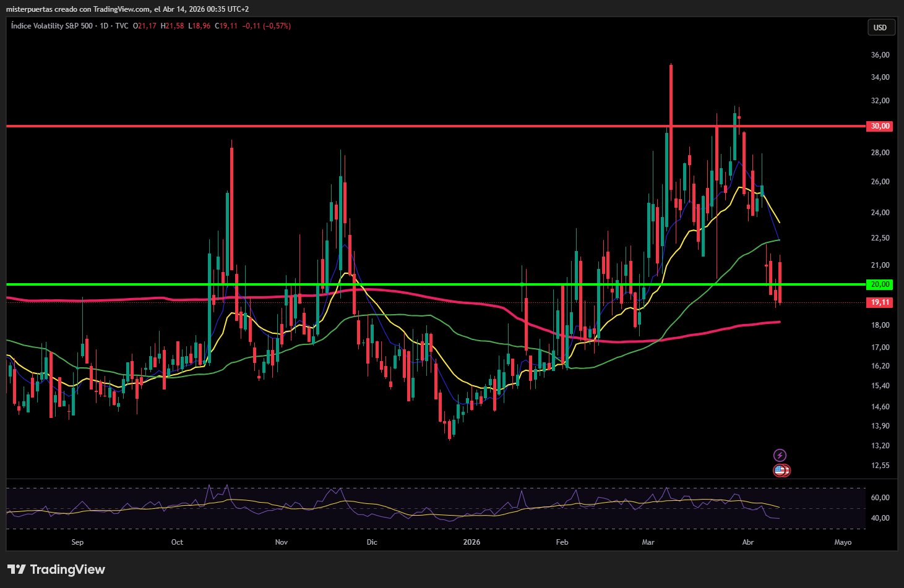The image size is (904, 588).
Task: Click the 26,00 price axis label
Action: [x=880, y=182]
